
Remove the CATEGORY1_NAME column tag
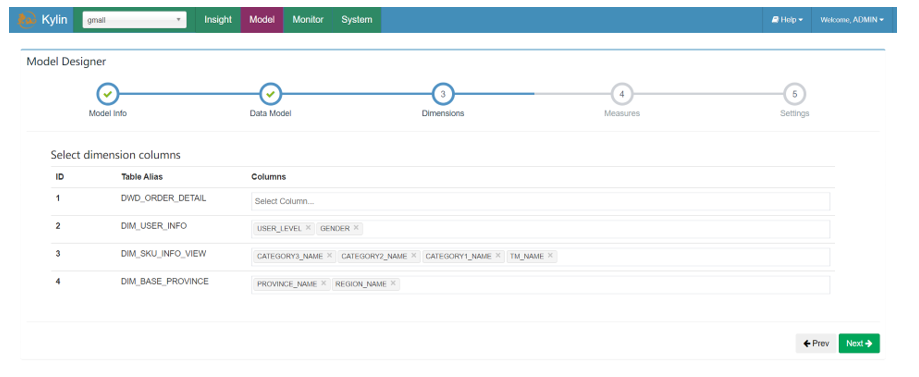[x=498, y=256]
